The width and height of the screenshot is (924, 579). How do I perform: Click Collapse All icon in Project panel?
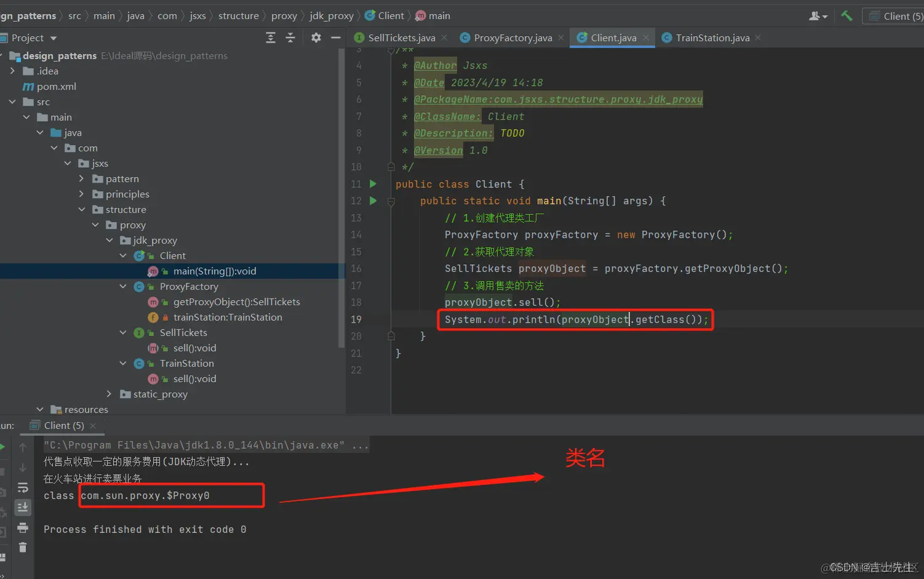click(290, 38)
